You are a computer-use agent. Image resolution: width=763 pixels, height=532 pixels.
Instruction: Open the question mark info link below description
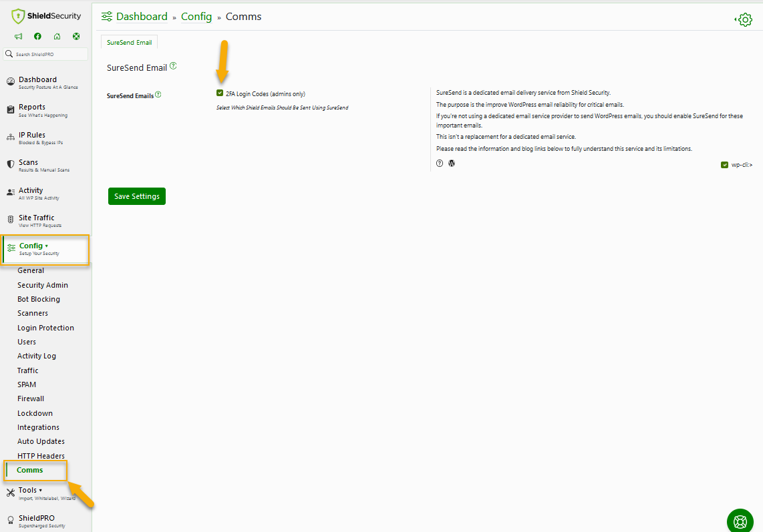[440, 164]
